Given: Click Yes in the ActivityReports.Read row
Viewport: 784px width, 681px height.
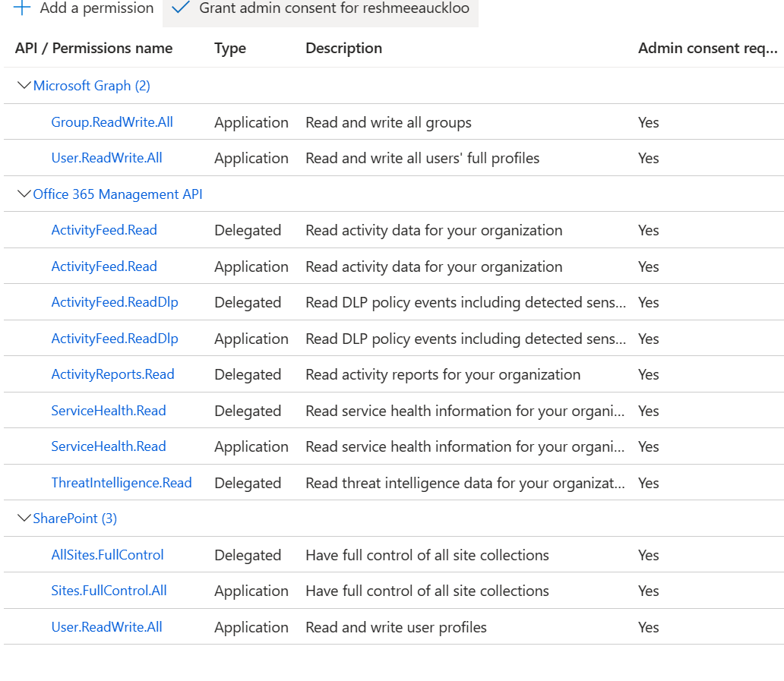Looking at the screenshot, I should [x=649, y=375].
